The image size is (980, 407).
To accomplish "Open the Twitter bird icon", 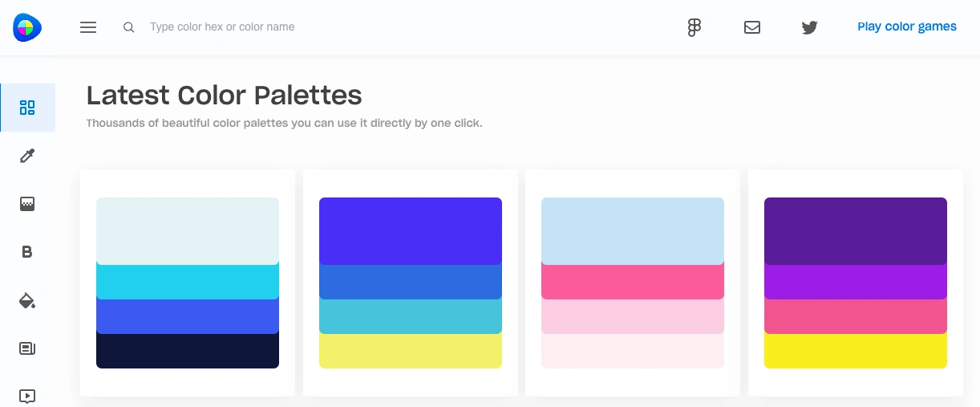I will (810, 27).
